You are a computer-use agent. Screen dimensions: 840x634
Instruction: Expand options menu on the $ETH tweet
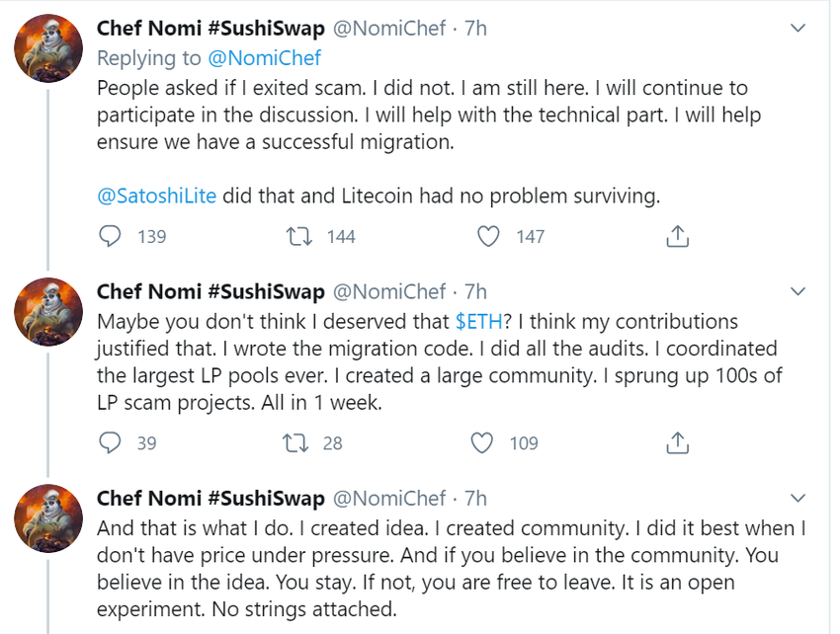click(798, 292)
